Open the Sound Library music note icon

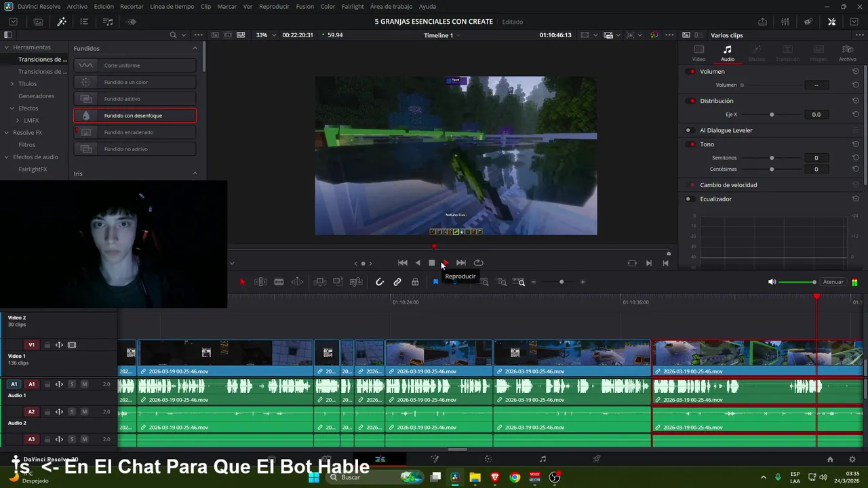(x=108, y=22)
